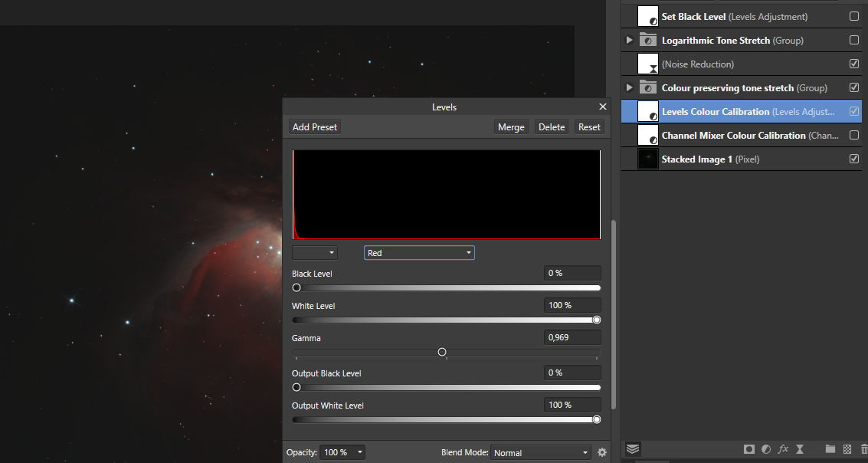The width and height of the screenshot is (868, 463).
Task: Click the Levels Colour Calibration layer thumbnail
Action: coord(647,111)
